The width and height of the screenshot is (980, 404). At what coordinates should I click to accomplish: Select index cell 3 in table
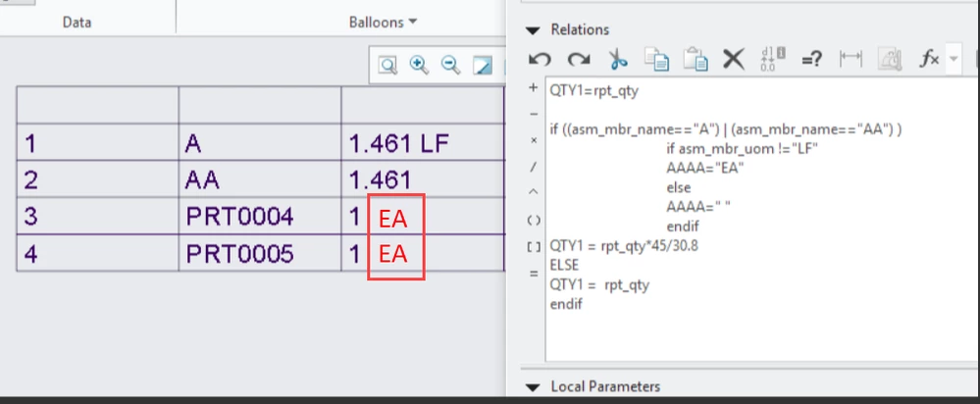(97, 217)
